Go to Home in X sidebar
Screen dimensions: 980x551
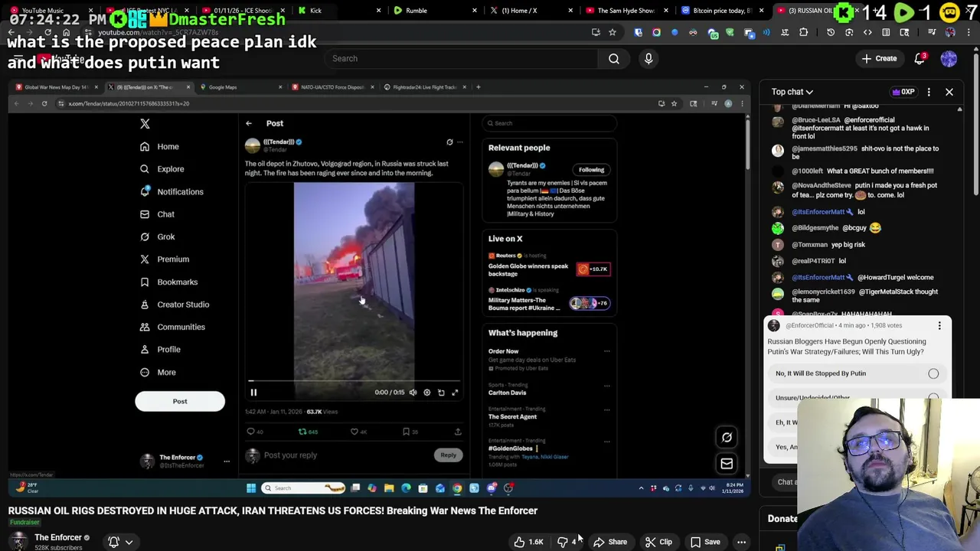tap(160, 146)
